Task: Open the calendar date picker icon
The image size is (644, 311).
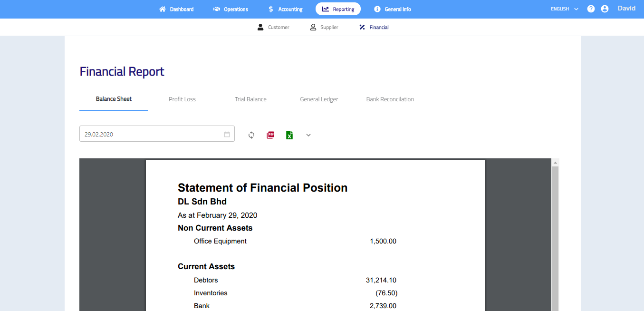Action: 227,135
